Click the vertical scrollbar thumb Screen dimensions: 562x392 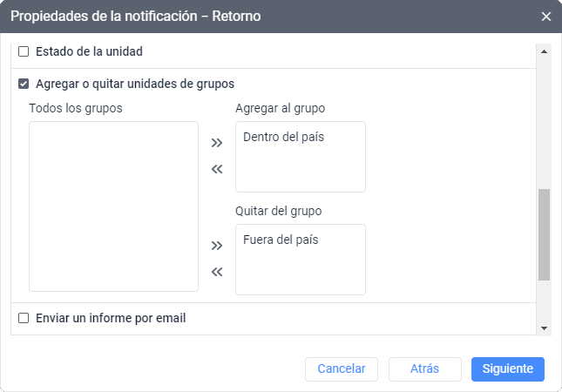point(544,233)
